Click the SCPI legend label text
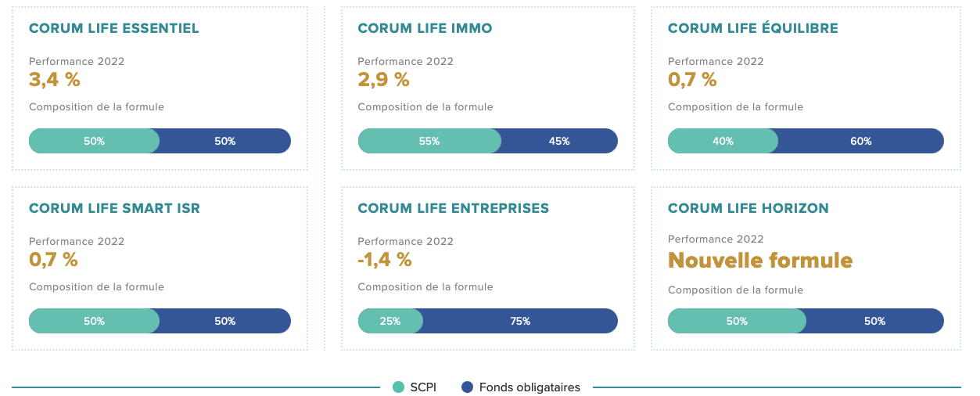Screen dimensions: 980x396 [x=423, y=387]
